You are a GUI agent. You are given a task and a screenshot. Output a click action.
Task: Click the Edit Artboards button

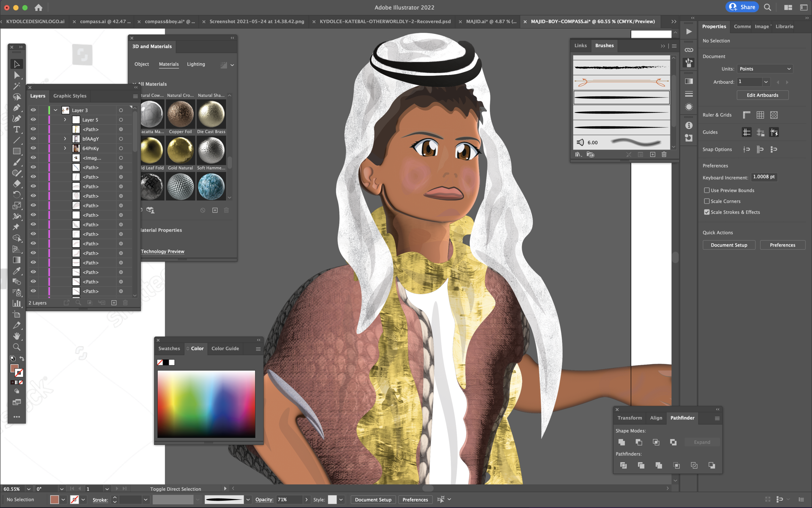[x=762, y=95]
